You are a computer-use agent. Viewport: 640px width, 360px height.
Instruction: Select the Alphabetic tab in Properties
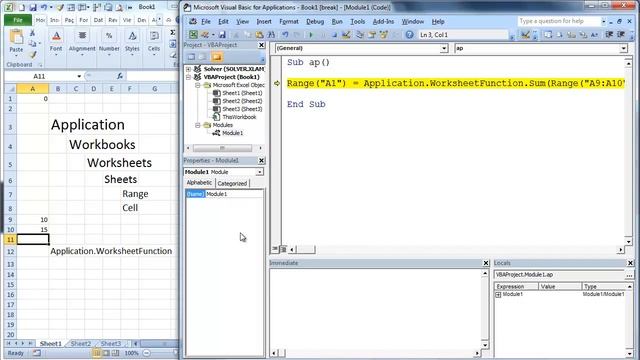(199, 182)
